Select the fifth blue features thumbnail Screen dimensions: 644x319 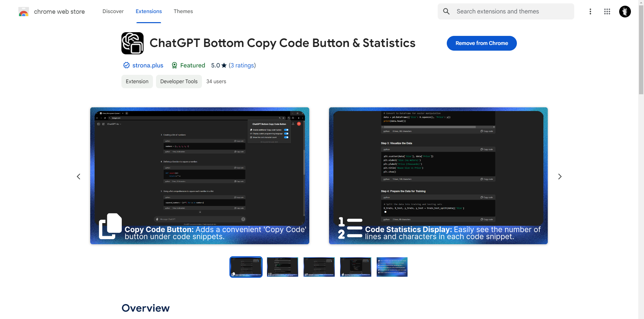pos(392,267)
